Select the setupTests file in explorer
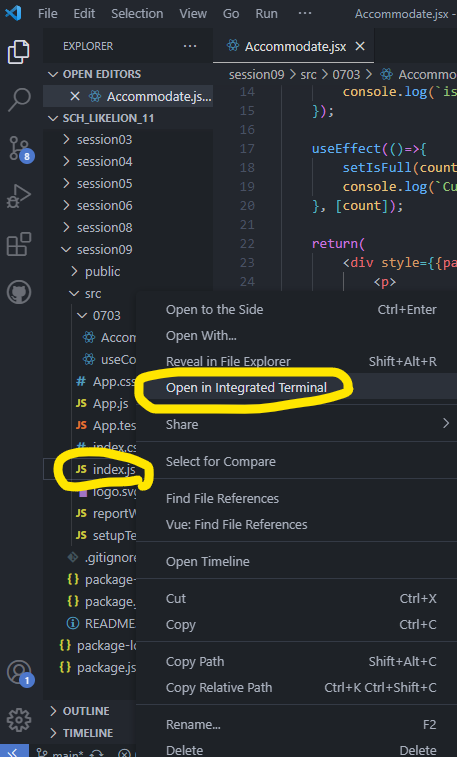This screenshot has height=757, width=457. tap(90, 535)
